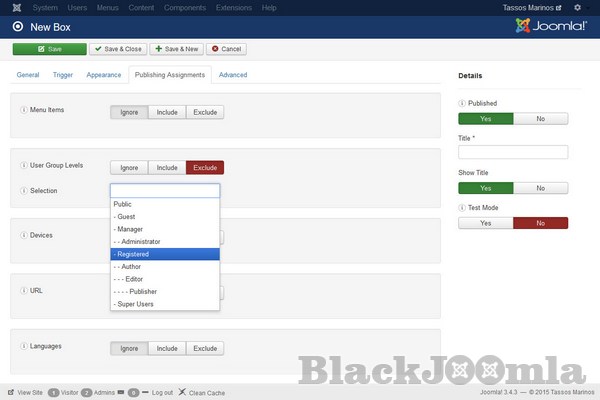Click the View Site icon in footer
The height and width of the screenshot is (400, 600).
coord(11,392)
